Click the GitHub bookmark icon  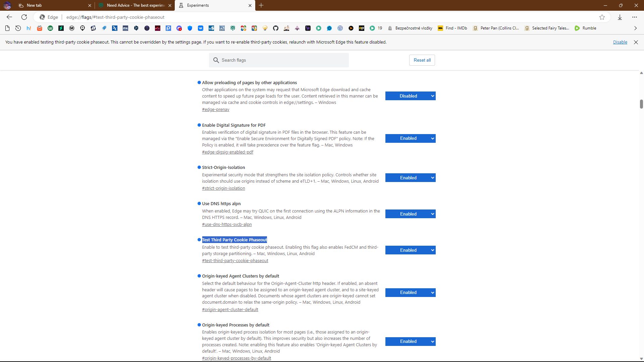[276, 28]
